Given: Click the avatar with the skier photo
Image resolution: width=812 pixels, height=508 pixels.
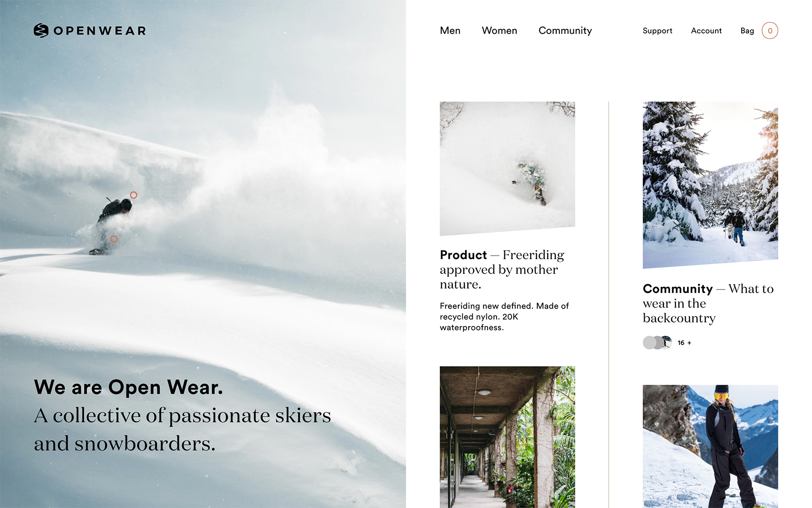Looking at the screenshot, I should pyautogui.click(x=666, y=343).
